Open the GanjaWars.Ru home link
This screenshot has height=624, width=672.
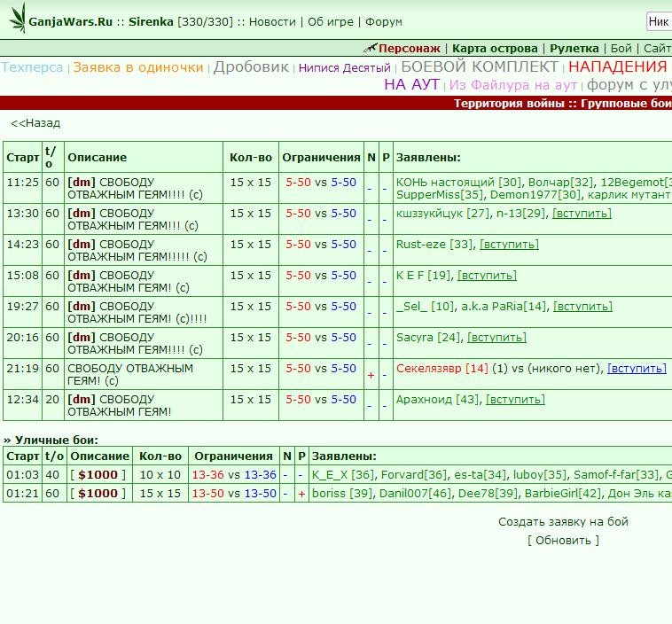coord(70,22)
